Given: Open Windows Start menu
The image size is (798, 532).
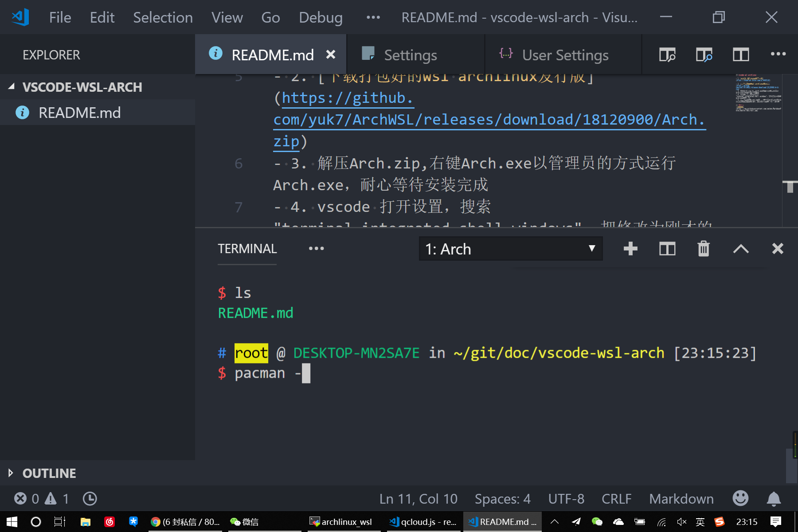Looking at the screenshot, I should 12,522.
